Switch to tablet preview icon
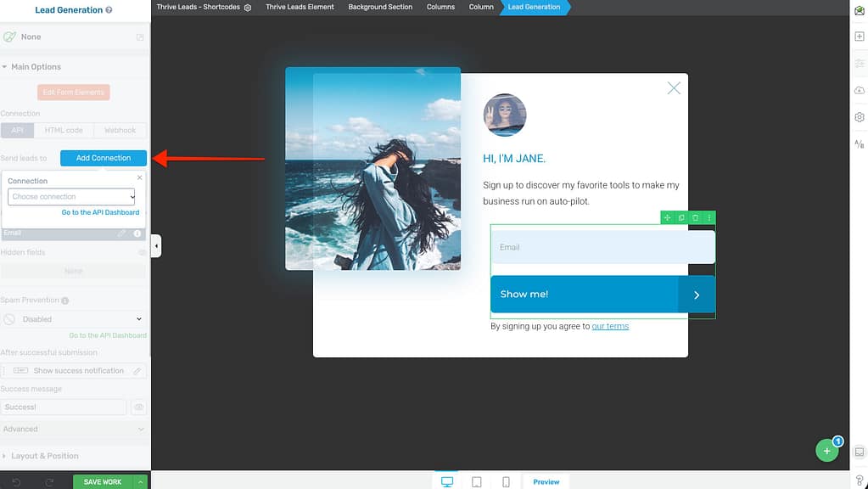 coord(477,481)
